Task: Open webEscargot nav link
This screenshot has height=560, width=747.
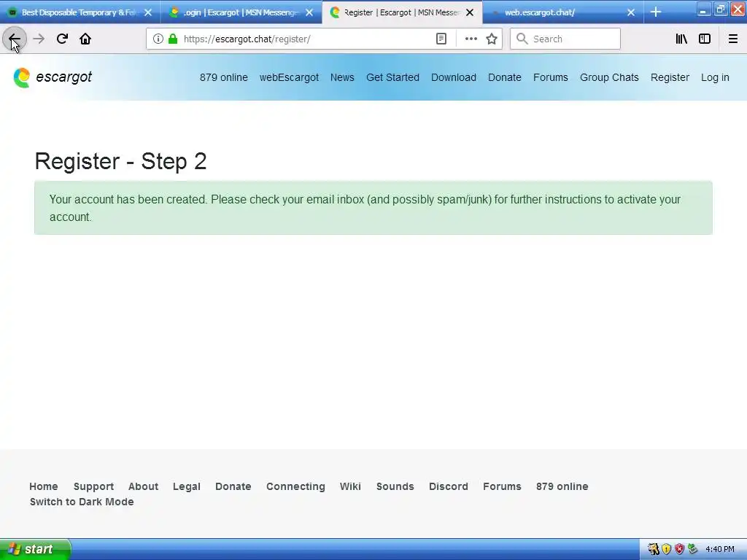Action: [289, 77]
